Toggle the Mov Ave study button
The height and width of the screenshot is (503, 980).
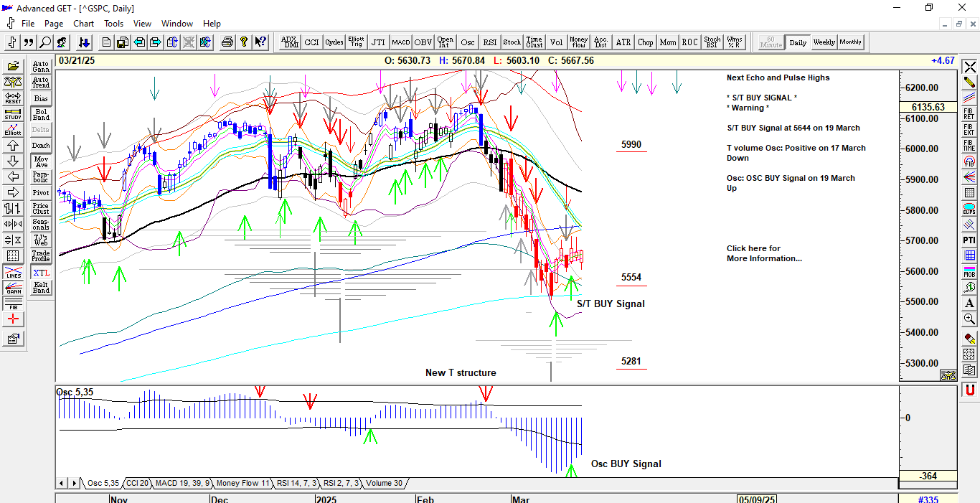(x=41, y=161)
